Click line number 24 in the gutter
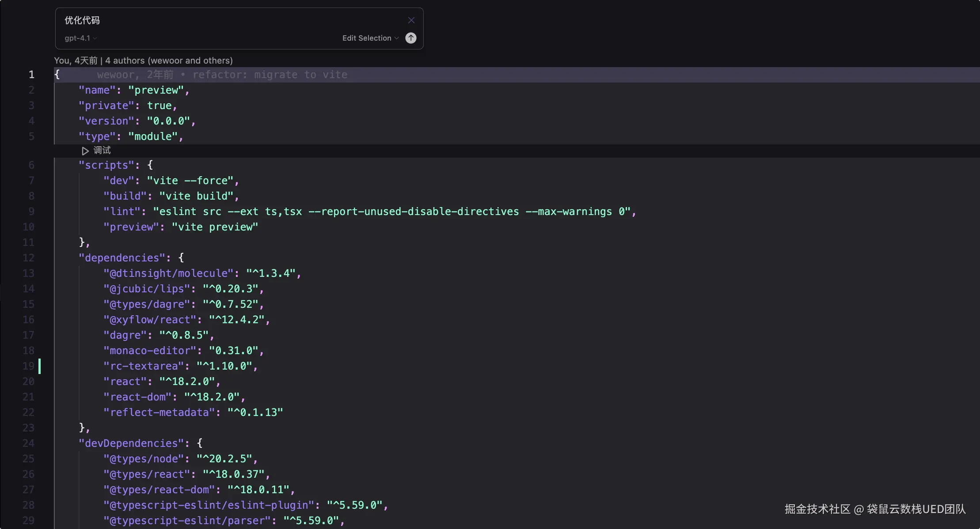Image resolution: width=980 pixels, height=529 pixels. point(29,443)
